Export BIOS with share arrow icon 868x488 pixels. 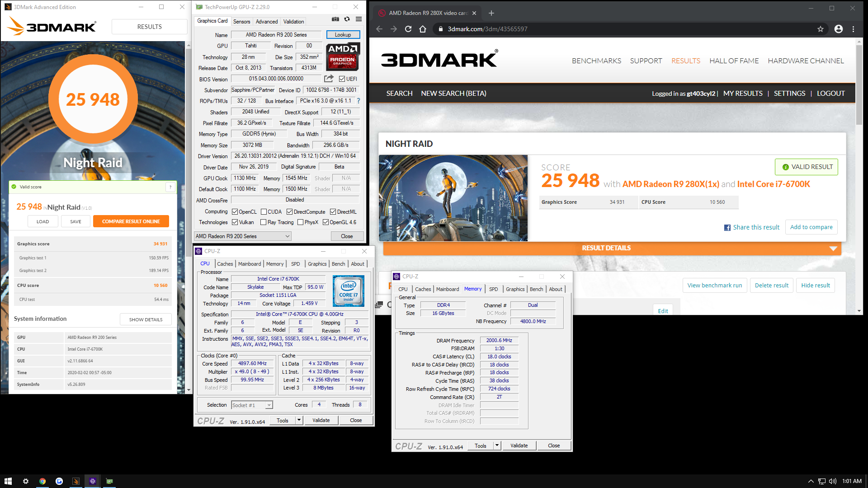click(329, 79)
